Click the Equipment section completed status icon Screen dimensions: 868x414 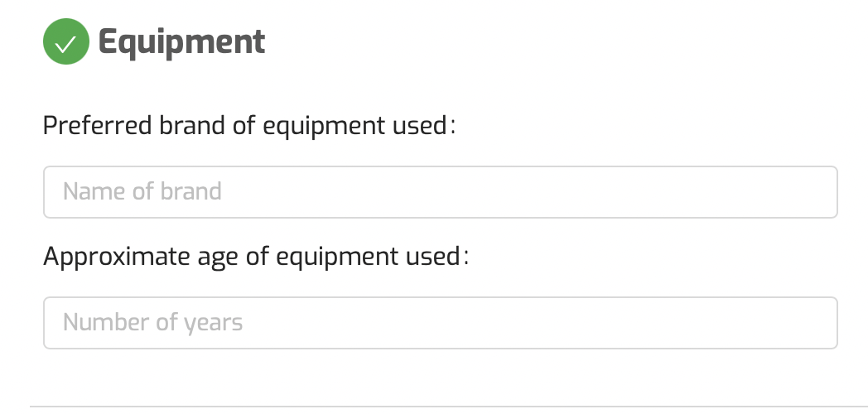(x=65, y=42)
